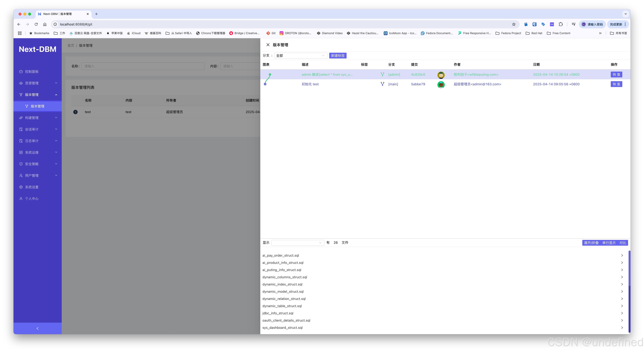Image resolution: width=644 pixels, height=352 pixels.
Task: Open browser extensions puzzle icon
Action: click(560, 24)
